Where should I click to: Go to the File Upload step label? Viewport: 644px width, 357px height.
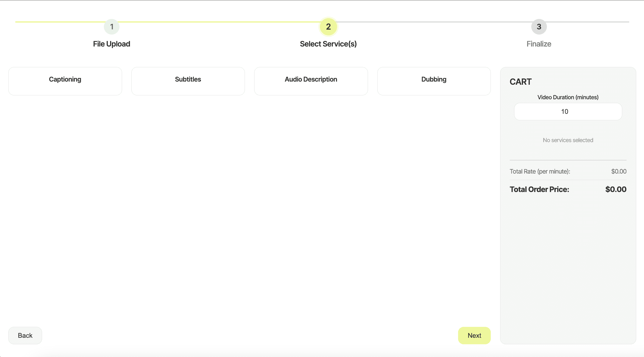(x=112, y=44)
